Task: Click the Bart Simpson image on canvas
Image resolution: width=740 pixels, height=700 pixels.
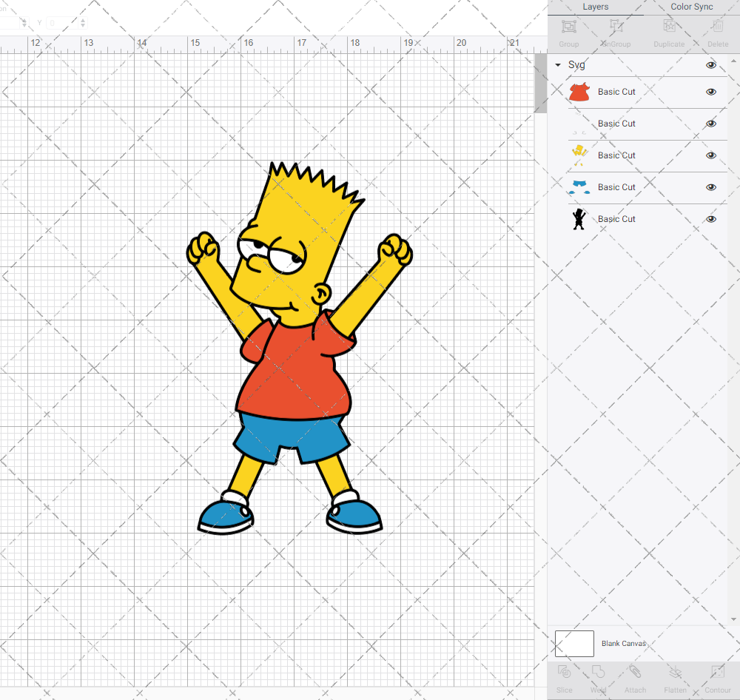Action: [x=299, y=349]
